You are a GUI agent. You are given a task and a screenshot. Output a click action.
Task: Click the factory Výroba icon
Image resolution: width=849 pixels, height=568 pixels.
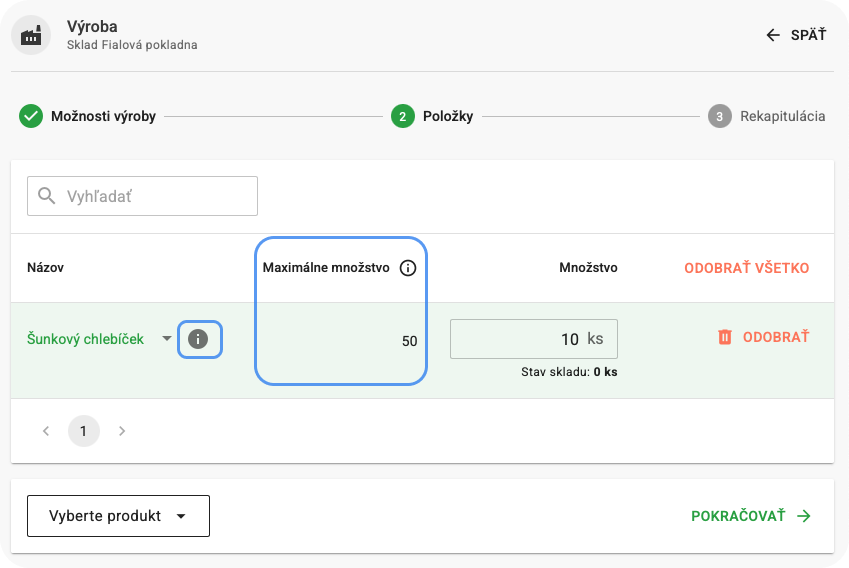(32, 36)
